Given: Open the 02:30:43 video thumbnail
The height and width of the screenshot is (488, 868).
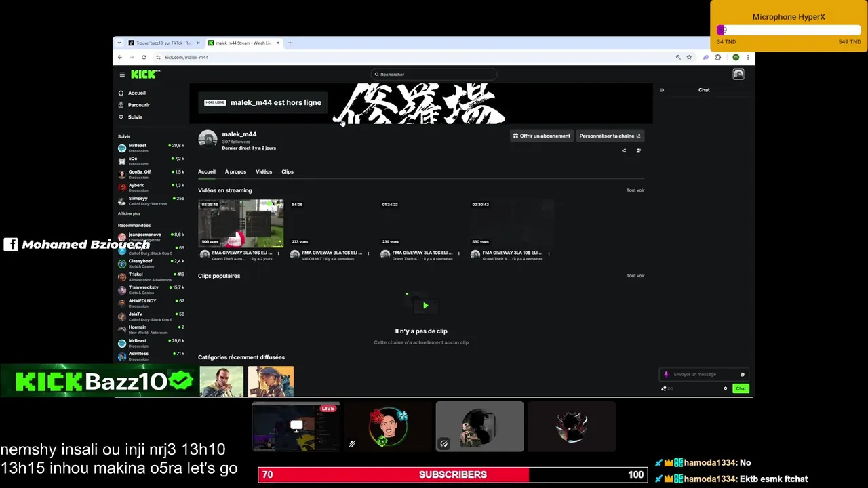Looking at the screenshot, I should pos(511,223).
